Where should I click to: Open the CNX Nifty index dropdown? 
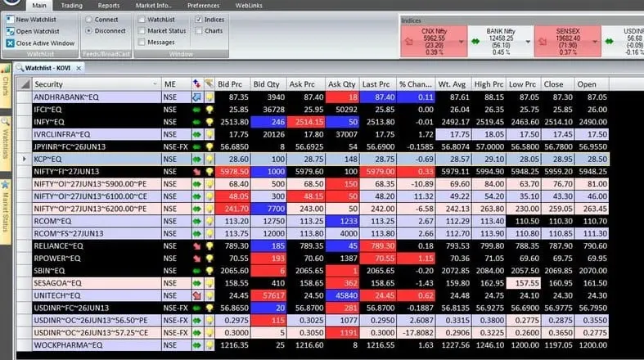[462, 42]
